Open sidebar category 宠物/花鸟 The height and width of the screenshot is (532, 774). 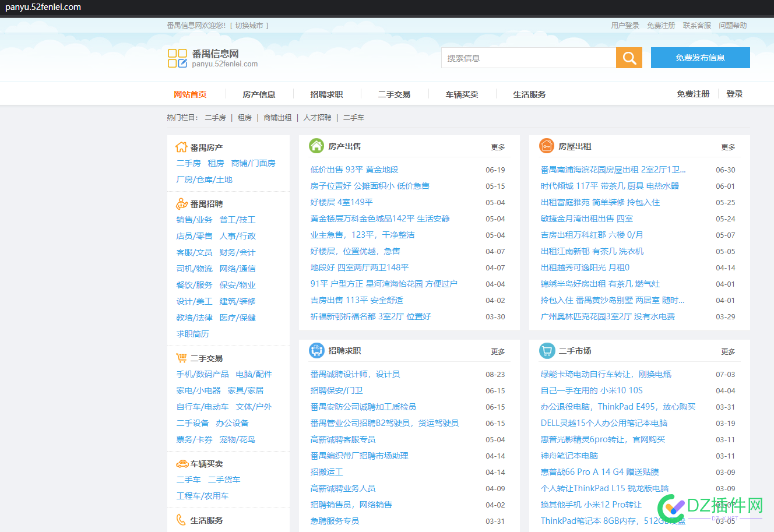coord(237,439)
